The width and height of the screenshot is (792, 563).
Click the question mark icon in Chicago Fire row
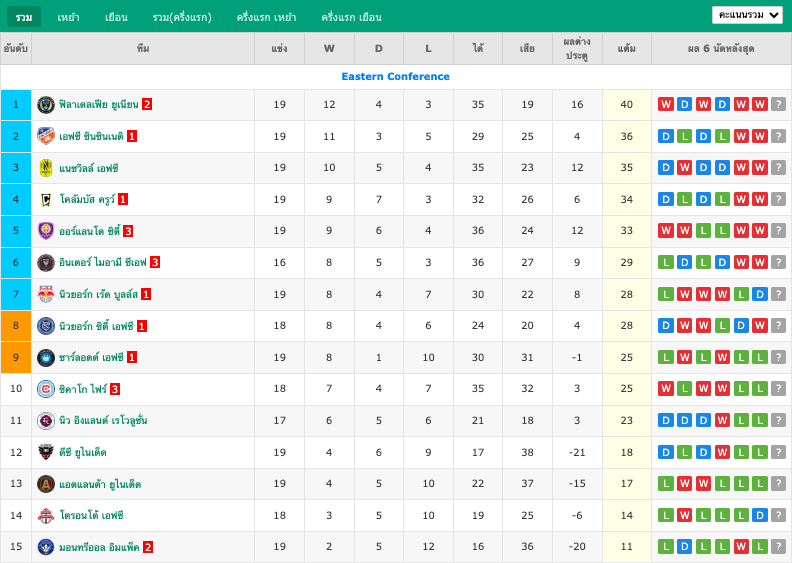[778, 389]
